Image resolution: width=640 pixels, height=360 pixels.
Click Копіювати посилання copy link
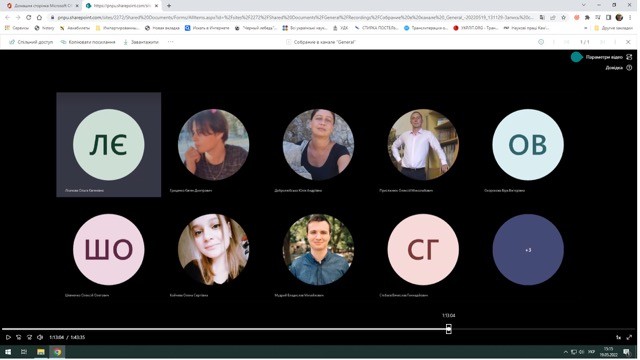pos(88,42)
